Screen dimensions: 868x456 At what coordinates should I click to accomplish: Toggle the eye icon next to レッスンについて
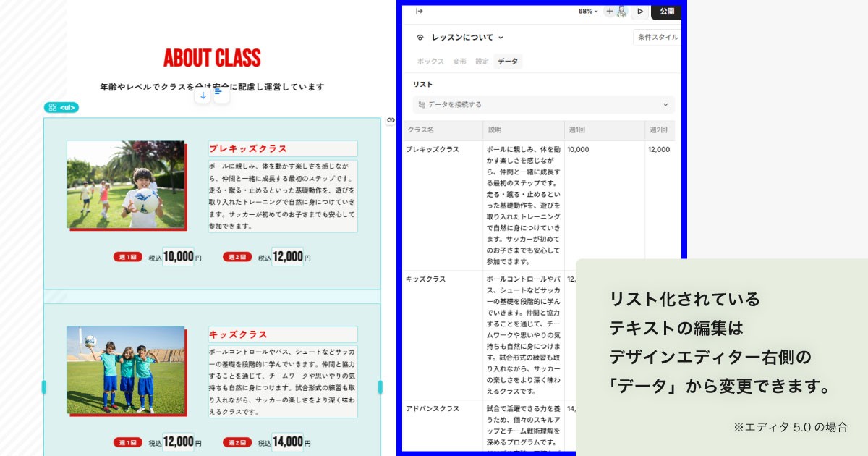[420, 37]
